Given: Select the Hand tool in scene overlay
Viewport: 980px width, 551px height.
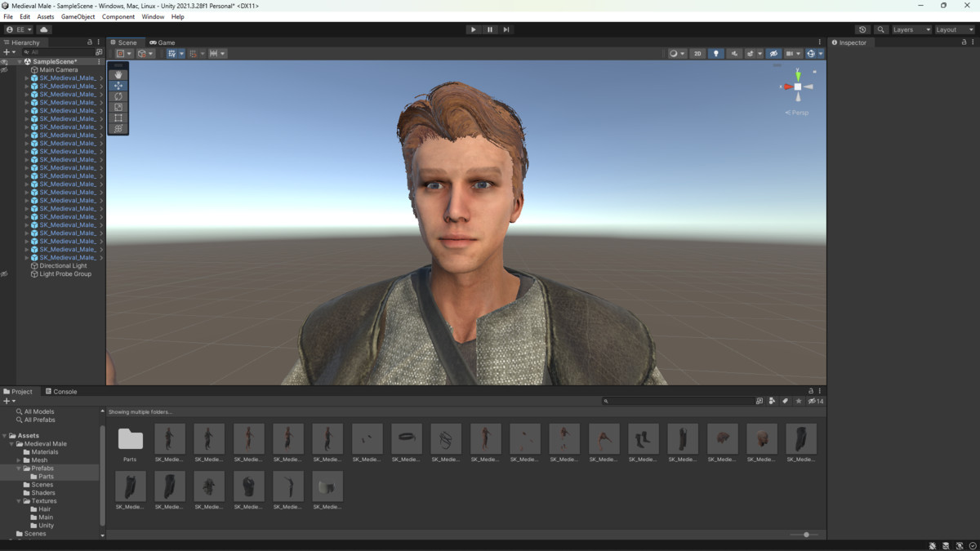Looking at the screenshot, I should [118, 75].
